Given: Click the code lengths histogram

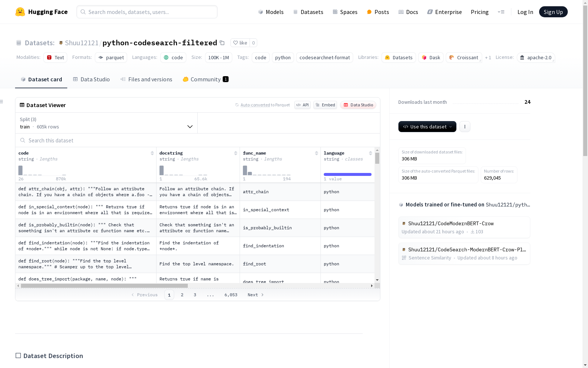Looking at the screenshot, I should pyautogui.click(x=42, y=170).
